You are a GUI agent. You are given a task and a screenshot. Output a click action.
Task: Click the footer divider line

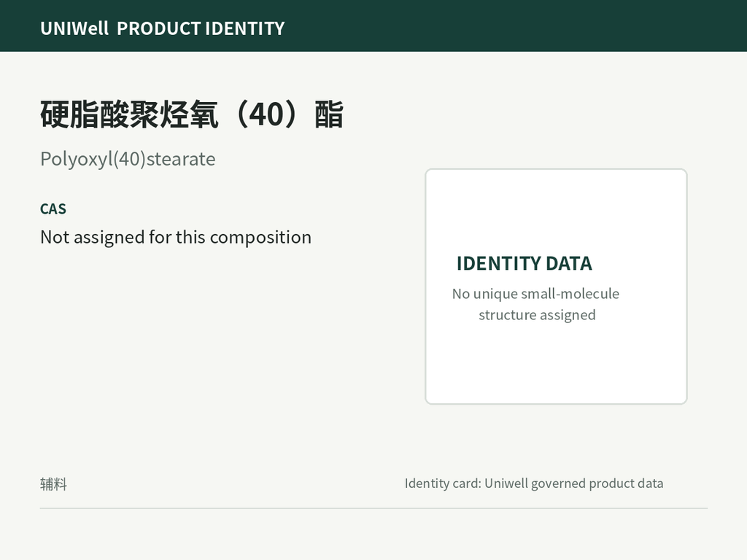point(373,508)
